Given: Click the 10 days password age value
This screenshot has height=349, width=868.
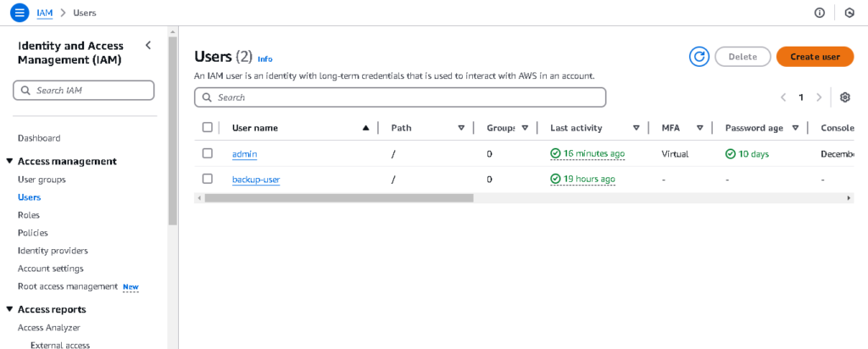Looking at the screenshot, I should click(754, 154).
